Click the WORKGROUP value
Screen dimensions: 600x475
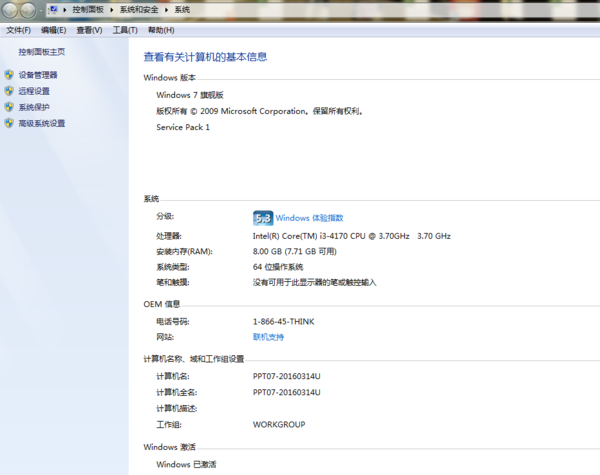[279, 424]
